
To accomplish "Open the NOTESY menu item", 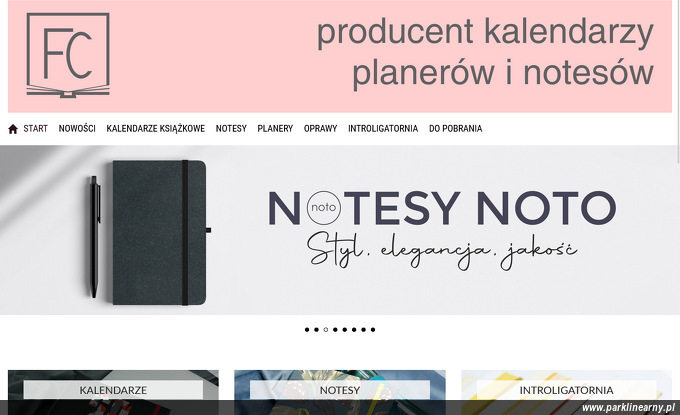I will point(231,129).
